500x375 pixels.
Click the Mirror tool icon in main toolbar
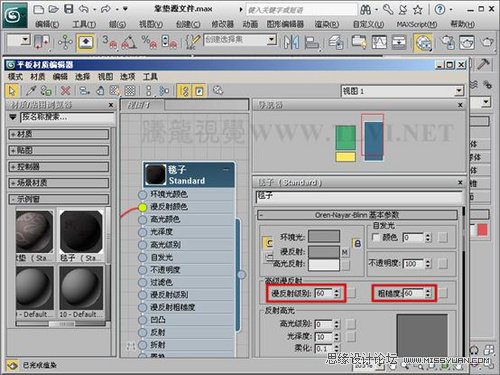pos(291,42)
